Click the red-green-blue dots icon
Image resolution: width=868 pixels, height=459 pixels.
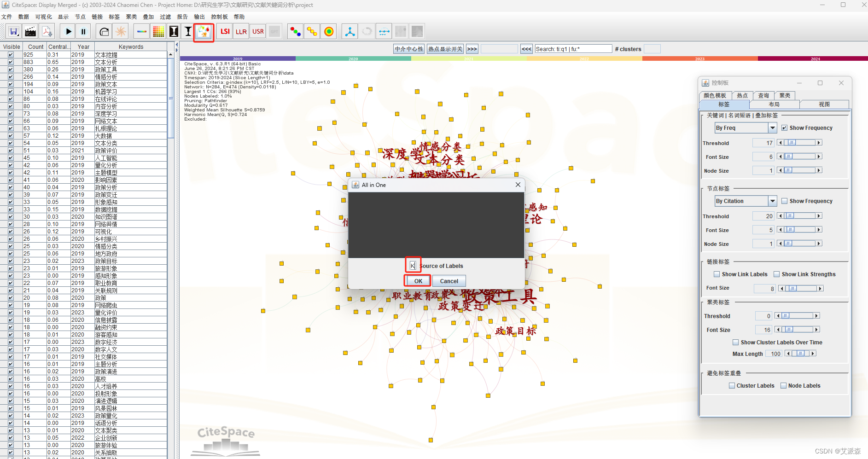point(295,31)
